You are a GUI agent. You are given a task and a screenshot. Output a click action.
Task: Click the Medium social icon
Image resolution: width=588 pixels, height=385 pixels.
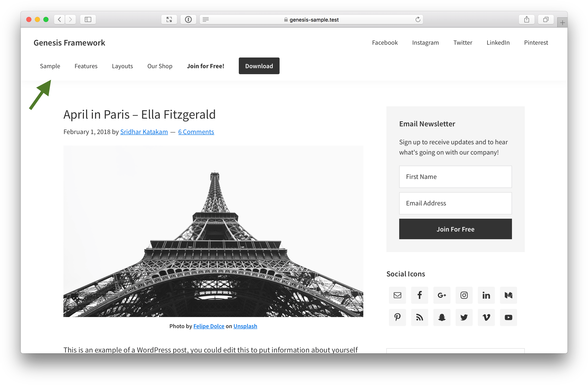(x=509, y=295)
